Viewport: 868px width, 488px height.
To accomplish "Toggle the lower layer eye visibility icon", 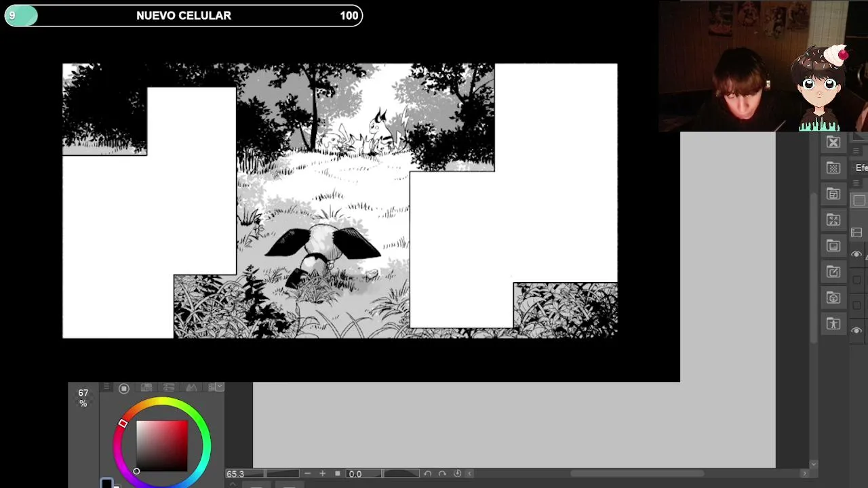I will 857,331.
